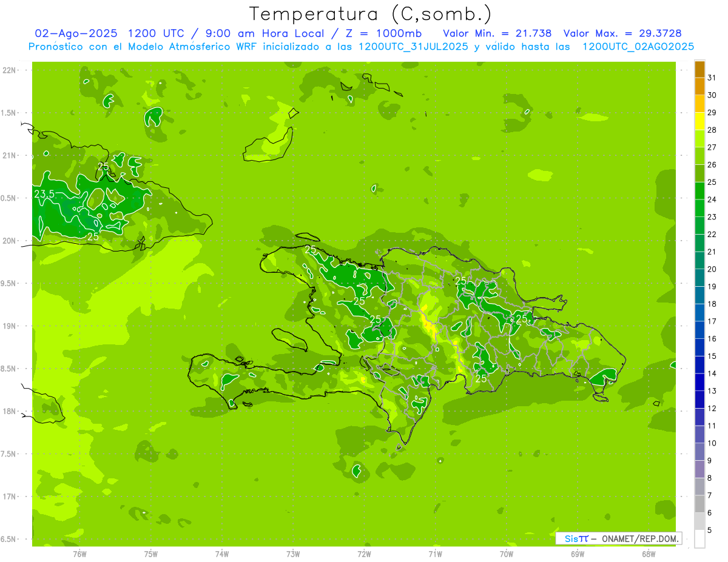This screenshot has height=562, width=728.
Task: Select the green swatch between 24 and 25
Action: (x=699, y=191)
